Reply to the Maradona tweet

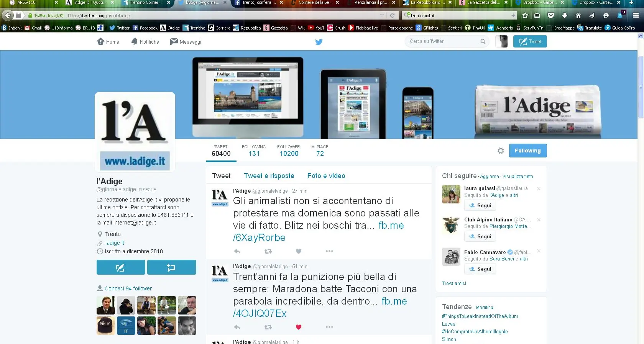point(237,327)
